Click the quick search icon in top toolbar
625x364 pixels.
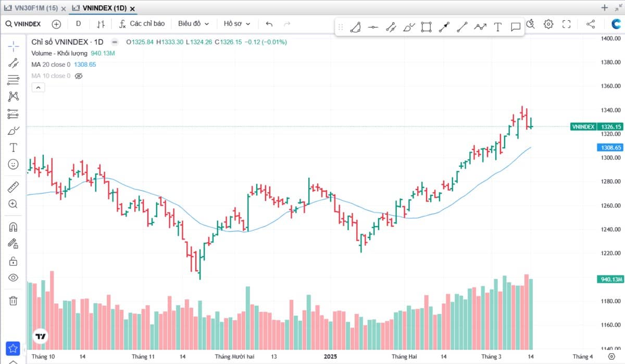[x=531, y=23]
